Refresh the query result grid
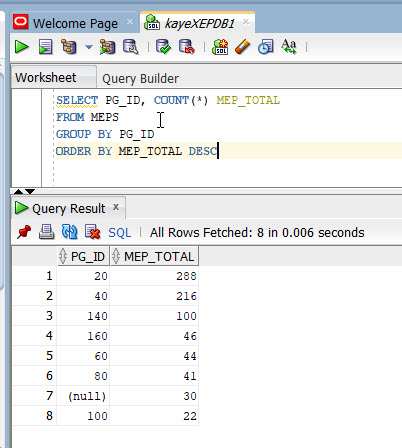The width and height of the screenshot is (402, 448). click(70, 232)
